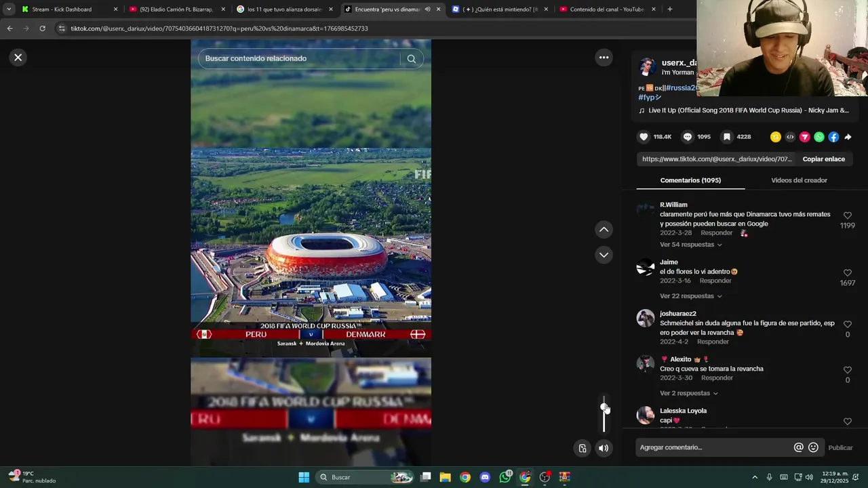Image resolution: width=868 pixels, height=488 pixels.
Task: Open uploader profile avatar
Action: (647, 66)
